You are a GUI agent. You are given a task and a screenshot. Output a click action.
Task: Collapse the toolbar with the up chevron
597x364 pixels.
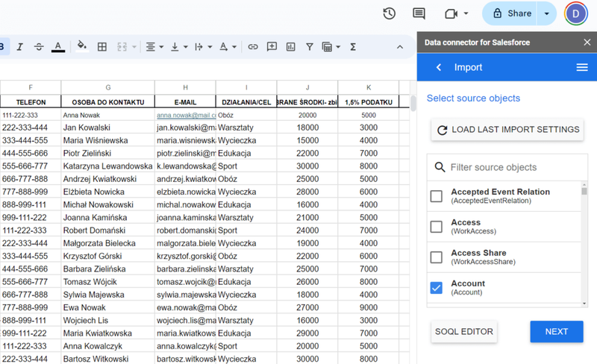(x=400, y=47)
